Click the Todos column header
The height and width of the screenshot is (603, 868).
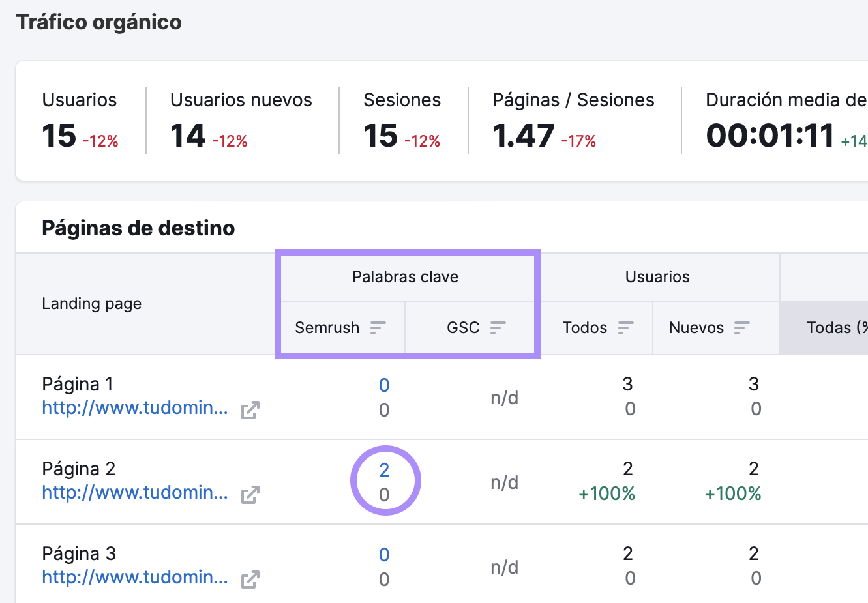[x=585, y=327]
